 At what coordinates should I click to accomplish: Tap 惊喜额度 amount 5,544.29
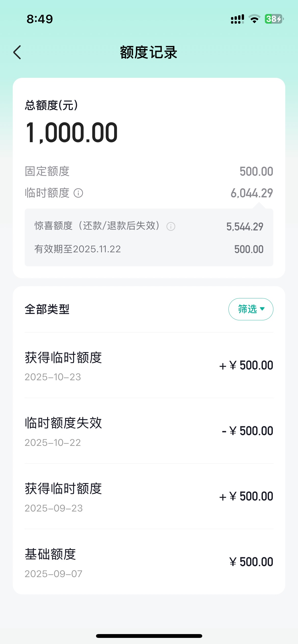click(x=245, y=226)
